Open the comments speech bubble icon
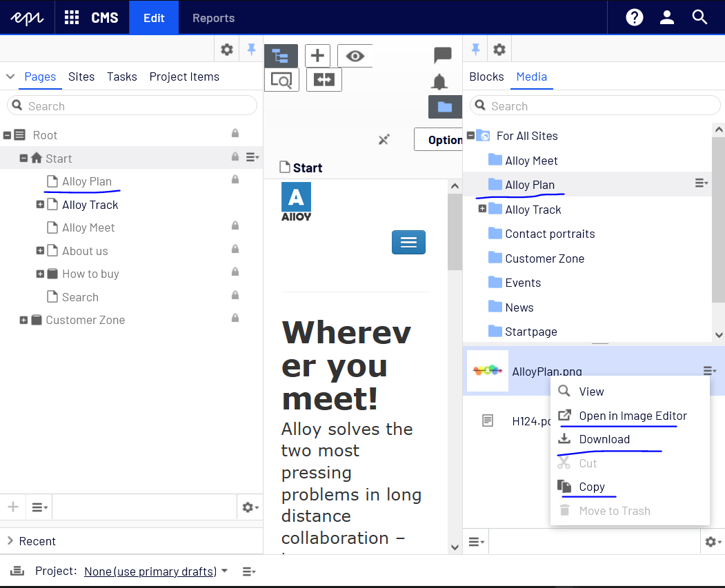 click(x=442, y=55)
